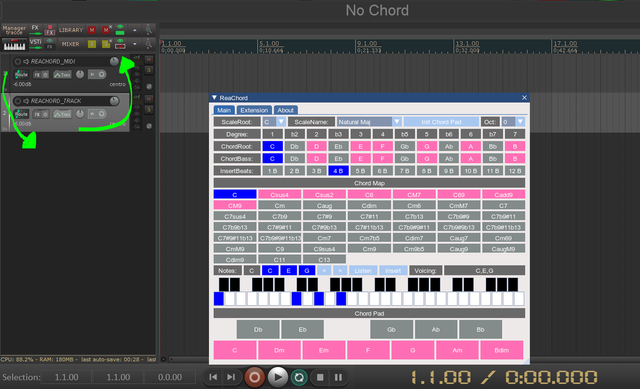Open the Manager tracce toolbar button
Image resolution: width=640 pixels, height=389 pixels.
[14, 30]
